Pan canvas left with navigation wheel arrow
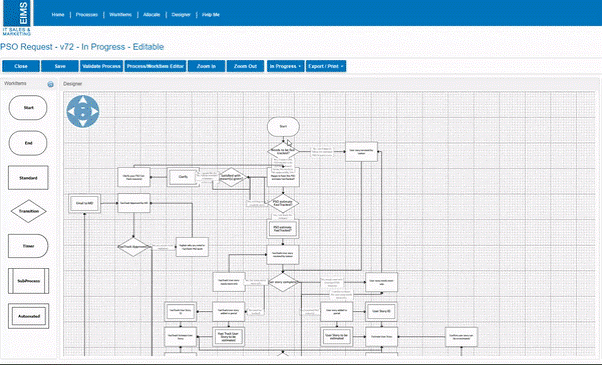The image size is (602, 365). point(71,112)
